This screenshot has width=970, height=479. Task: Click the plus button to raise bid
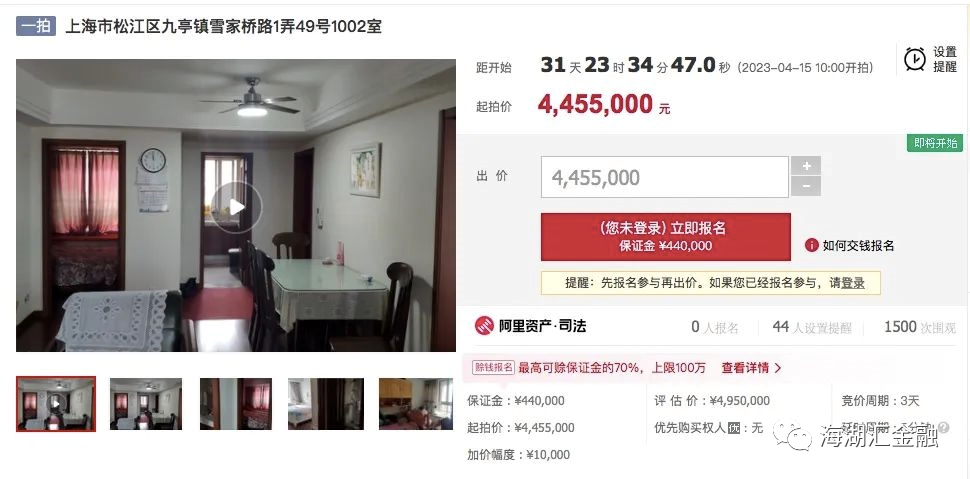coord(806,166)
